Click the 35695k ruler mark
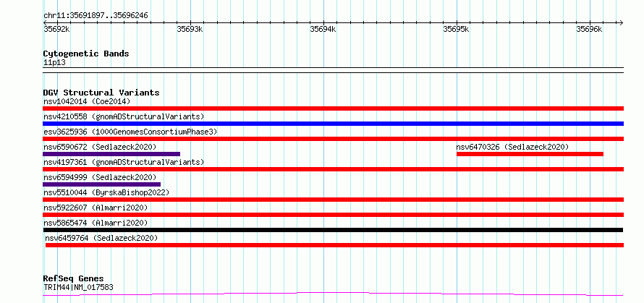Image resolution: width=644 pixels, height=303 pixels. pyautogui.click(x=457, y=29)
